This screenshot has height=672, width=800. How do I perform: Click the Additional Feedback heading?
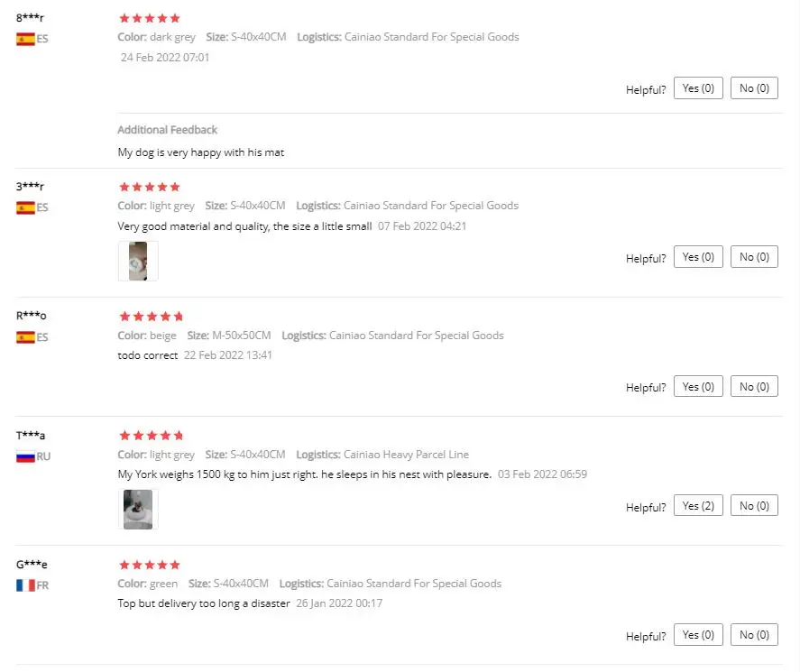point(168,130)
